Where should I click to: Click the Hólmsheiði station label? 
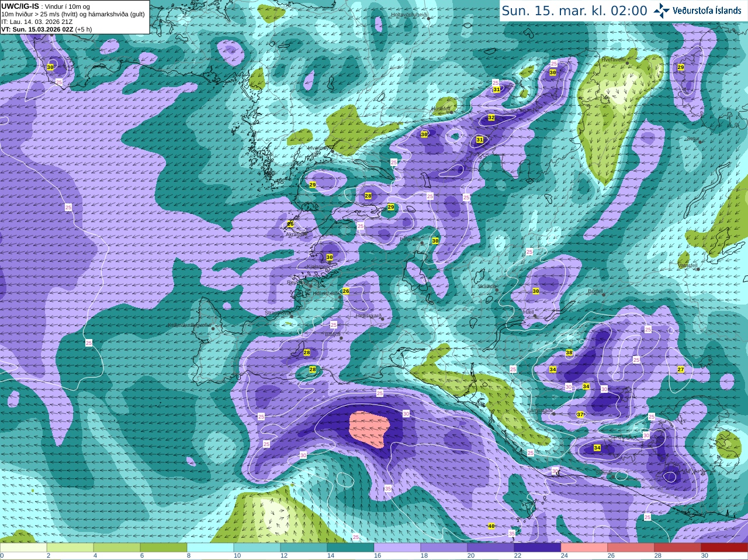coord(326,293)
